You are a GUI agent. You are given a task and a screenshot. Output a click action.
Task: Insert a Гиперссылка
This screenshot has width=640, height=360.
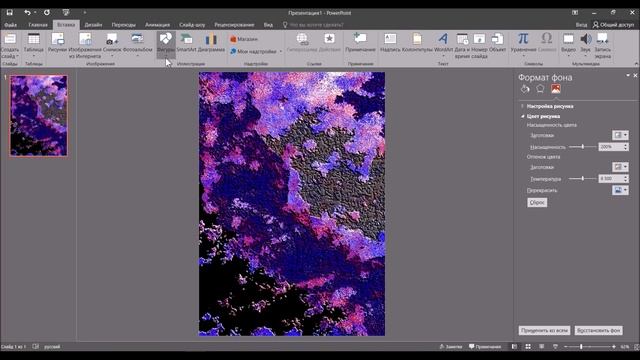[x=302, y=43]
